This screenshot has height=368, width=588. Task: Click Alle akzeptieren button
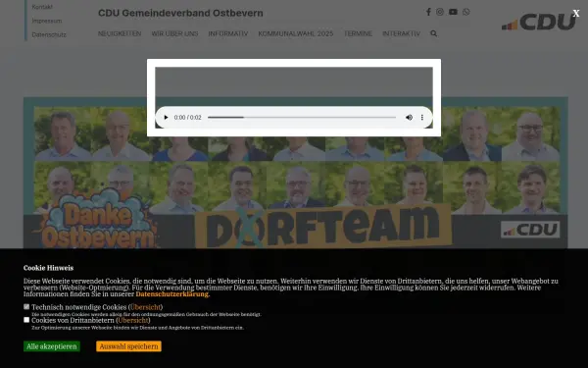(x=52, y=346)
